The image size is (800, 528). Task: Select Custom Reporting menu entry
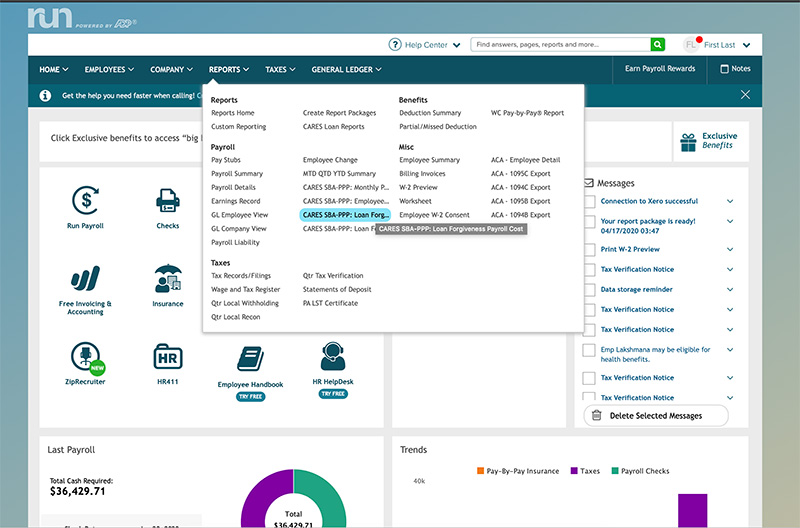tap(239, 127)
